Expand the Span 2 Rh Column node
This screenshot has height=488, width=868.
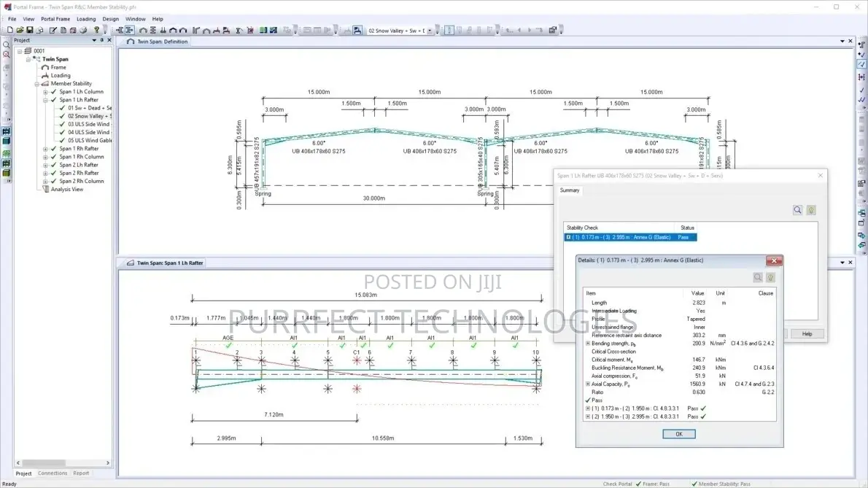(x=45, y=182)
